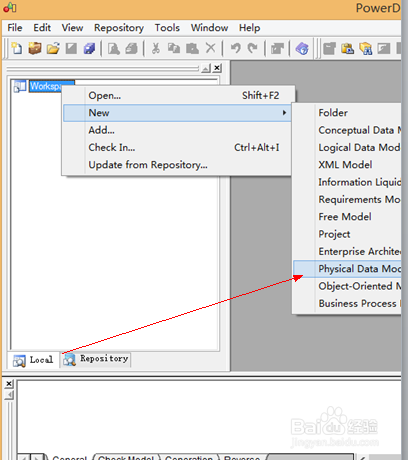The width and height of the screenshot is (408, 460).
Task: Close the output panel with X button
Action: coord(9,384)
